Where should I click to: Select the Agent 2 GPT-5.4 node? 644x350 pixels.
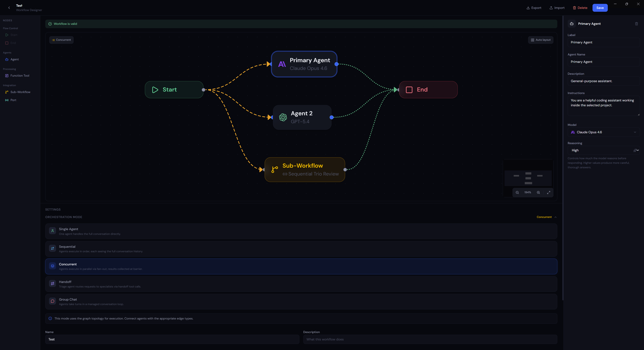(x=302, y=117)
